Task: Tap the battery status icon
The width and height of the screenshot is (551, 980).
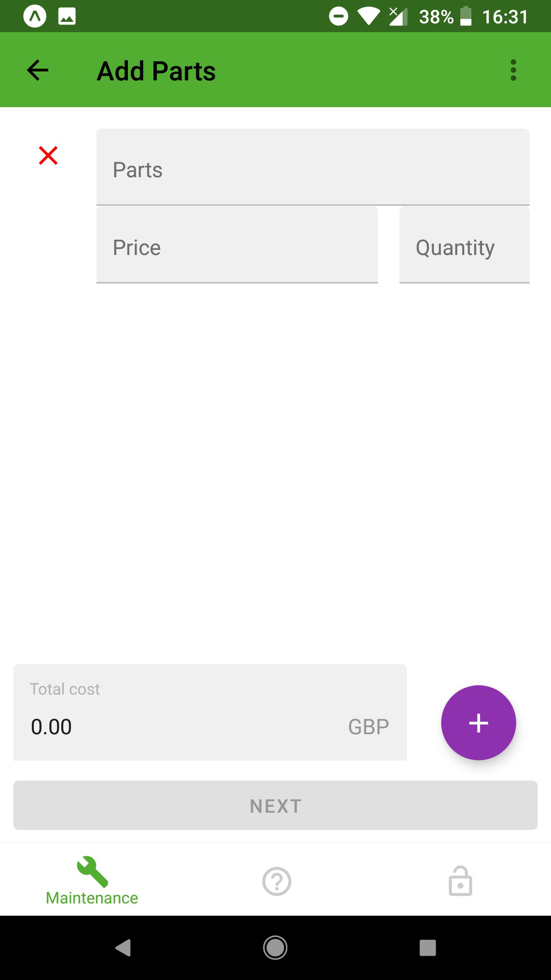Action: point(465,16)
